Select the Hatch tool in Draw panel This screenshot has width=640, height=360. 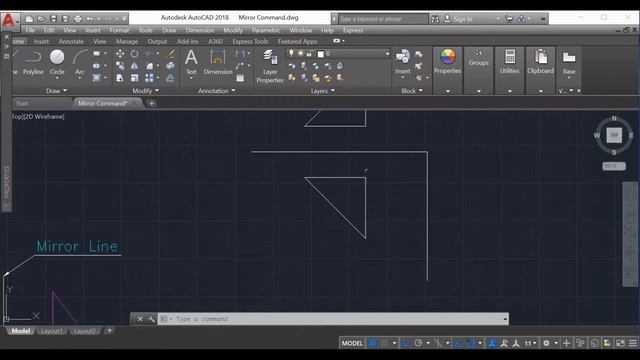coord(96,78)
